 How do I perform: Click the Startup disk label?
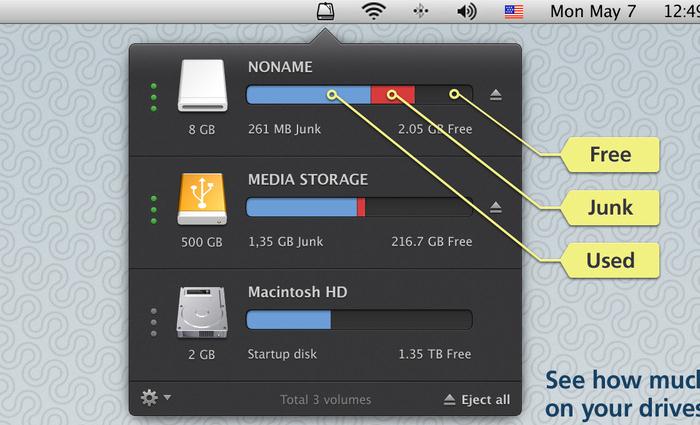pos(282,354)
